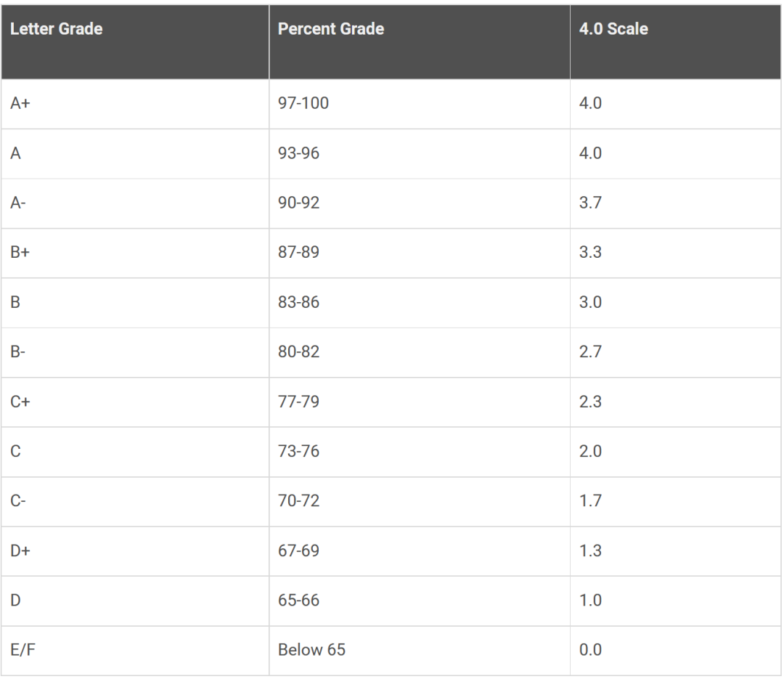Select the 73-76 percent range cell
Screen dimensions: 784x679
coord(420,452)
